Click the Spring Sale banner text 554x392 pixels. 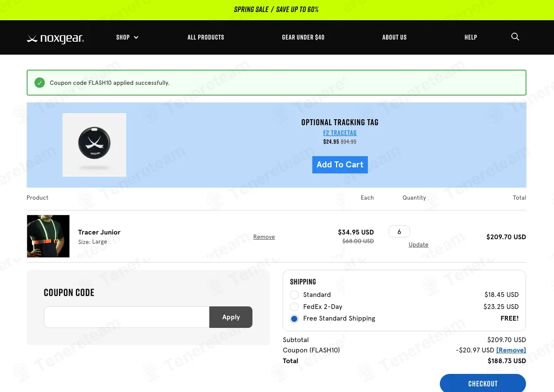276,9
